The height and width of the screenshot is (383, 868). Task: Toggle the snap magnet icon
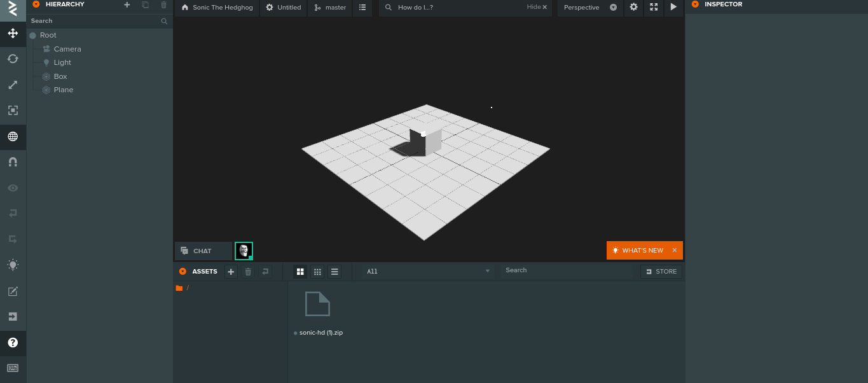tap(13, 162)
